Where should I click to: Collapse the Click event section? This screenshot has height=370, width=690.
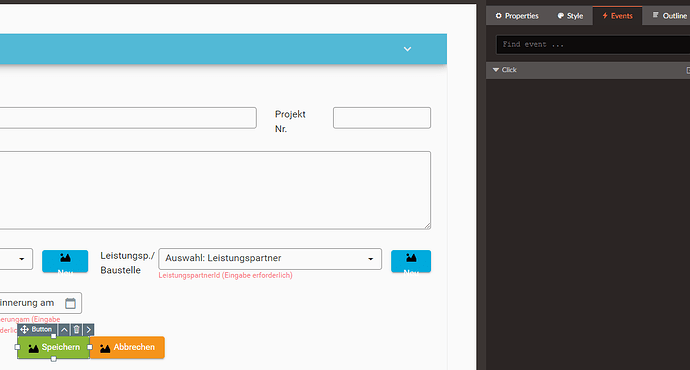click(496, 70)
